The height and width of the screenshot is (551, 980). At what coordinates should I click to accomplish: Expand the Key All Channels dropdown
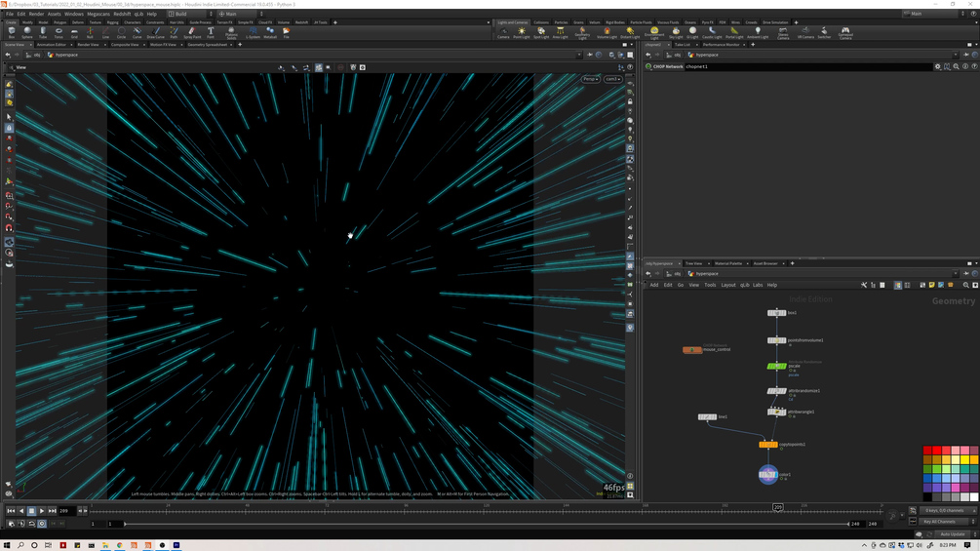(x=972, y=522)
